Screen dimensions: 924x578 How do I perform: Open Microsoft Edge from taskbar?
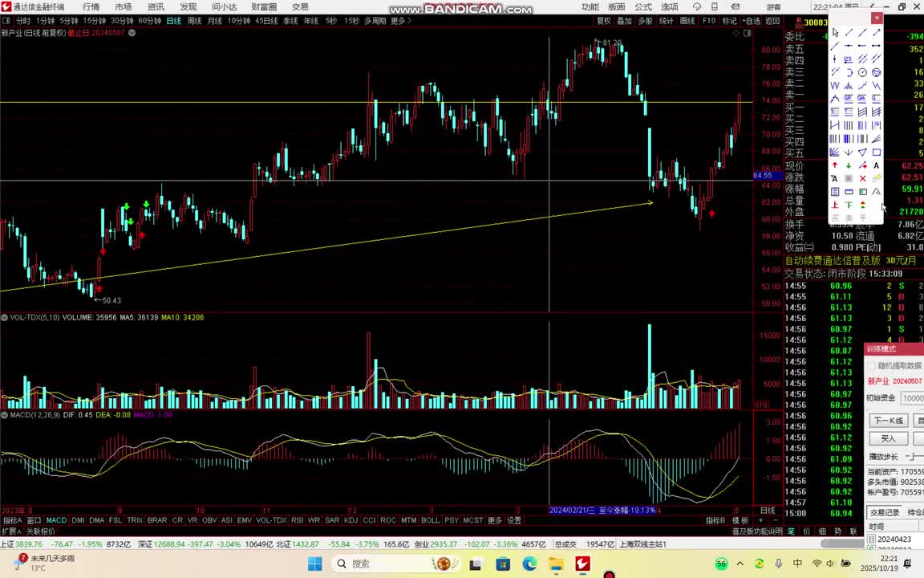529,564
